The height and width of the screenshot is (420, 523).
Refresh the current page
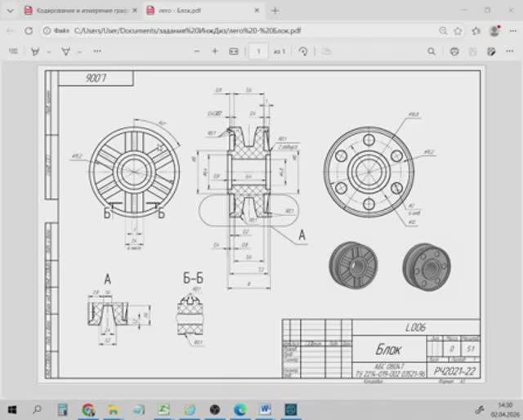[x=29, y=31]
